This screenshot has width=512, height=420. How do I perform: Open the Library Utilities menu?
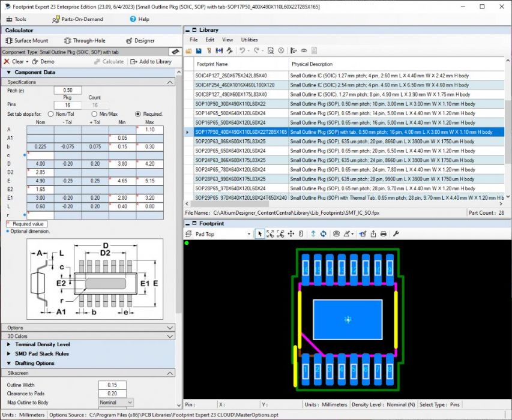click(x=250, y=40)
